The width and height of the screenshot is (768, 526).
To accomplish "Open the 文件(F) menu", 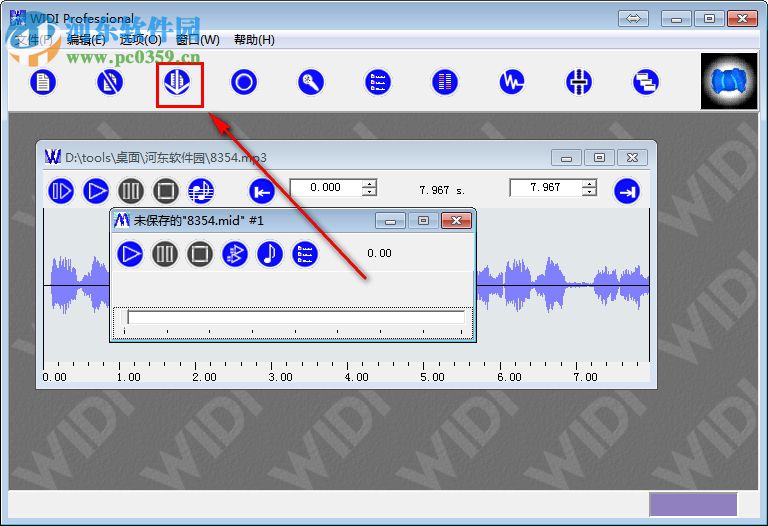I will point(34,40).
